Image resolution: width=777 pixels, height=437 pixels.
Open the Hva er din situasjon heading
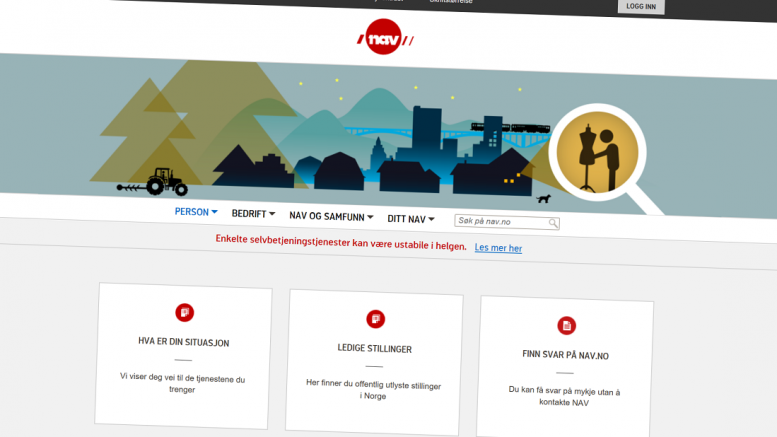pyautogui.click(x=183, y=342)
